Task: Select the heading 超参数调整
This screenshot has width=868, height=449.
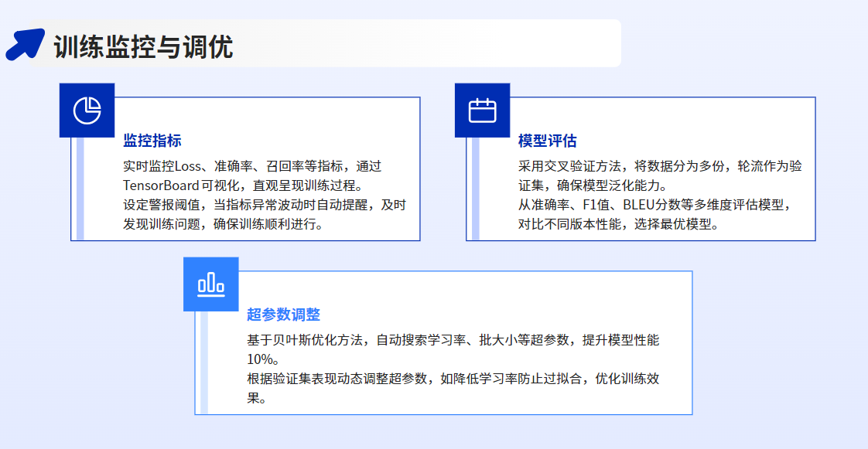Action: click(283, 315)
